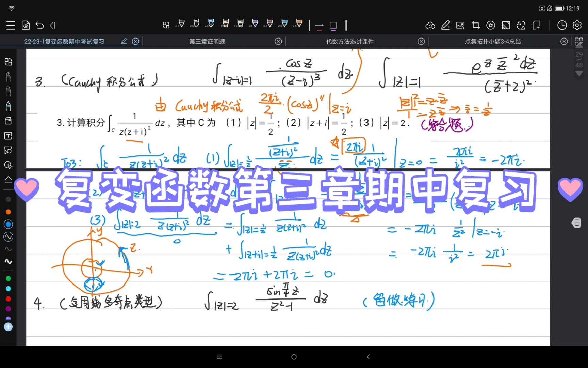588x368 pixels.
Task: Select the text box tool
Action: [8, 136]
